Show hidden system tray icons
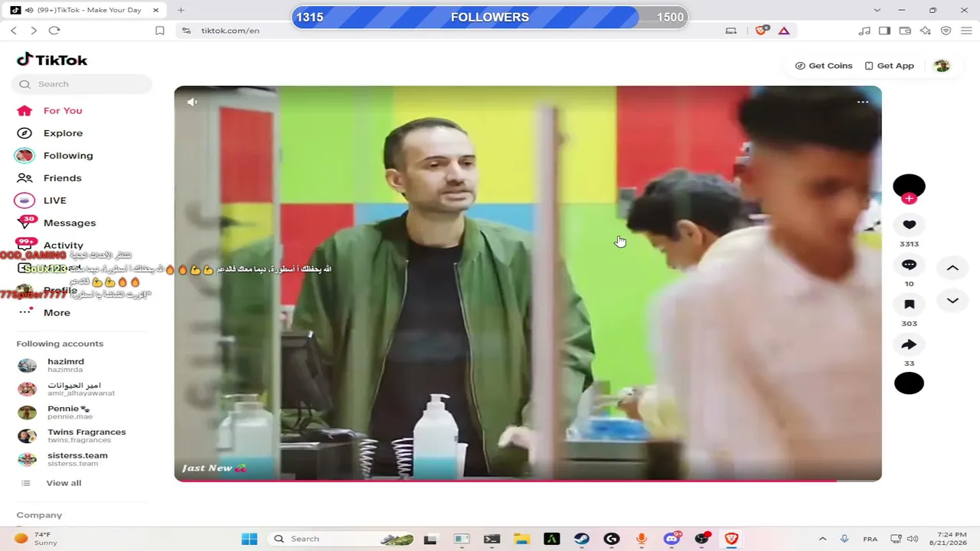 pyautogui.click(x=823, y=539)
